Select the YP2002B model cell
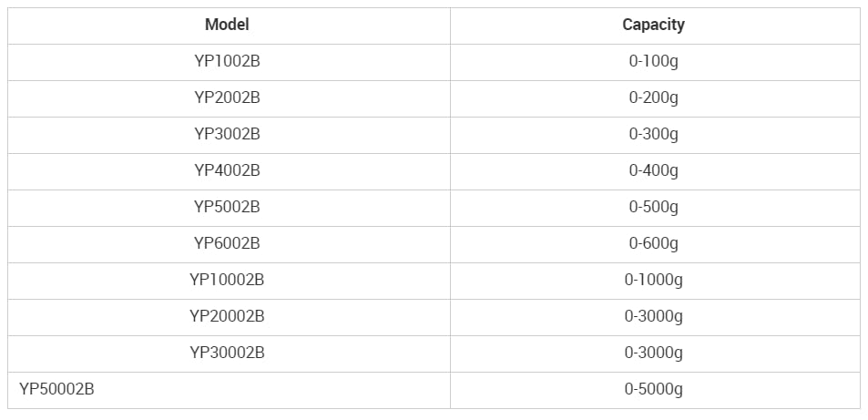Screen dimensions: 868x420 click(227, 97)
